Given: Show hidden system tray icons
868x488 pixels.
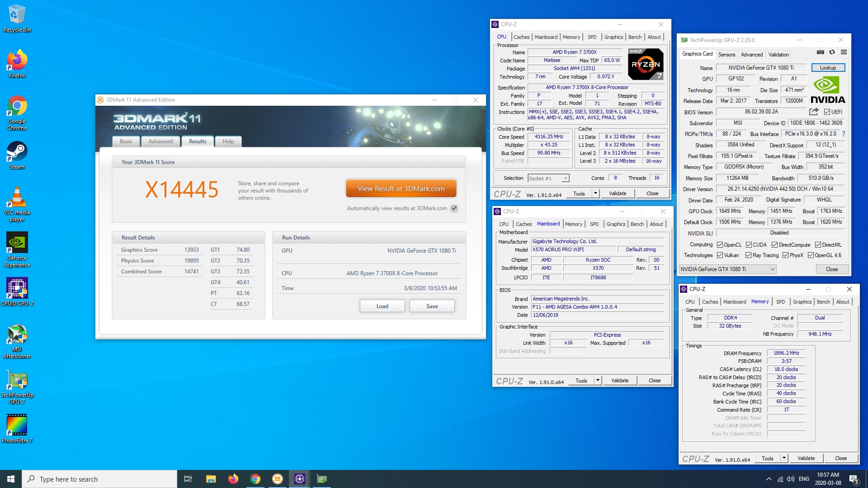Looking at the screenshot, I should point(769,479).
